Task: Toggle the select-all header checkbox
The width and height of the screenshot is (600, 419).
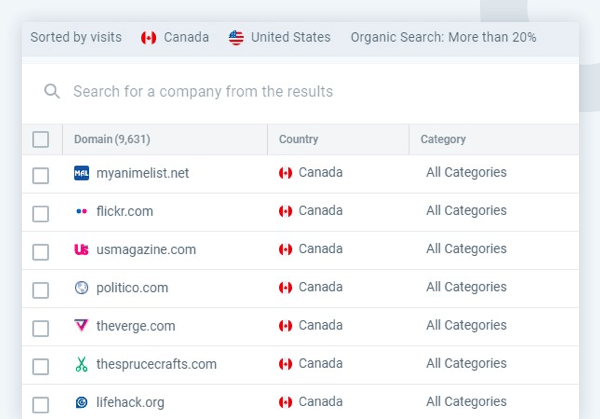Action: 41,139
